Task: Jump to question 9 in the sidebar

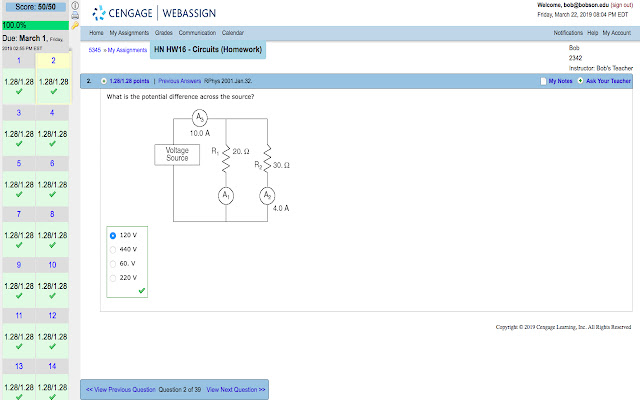Action: [19, 265]
